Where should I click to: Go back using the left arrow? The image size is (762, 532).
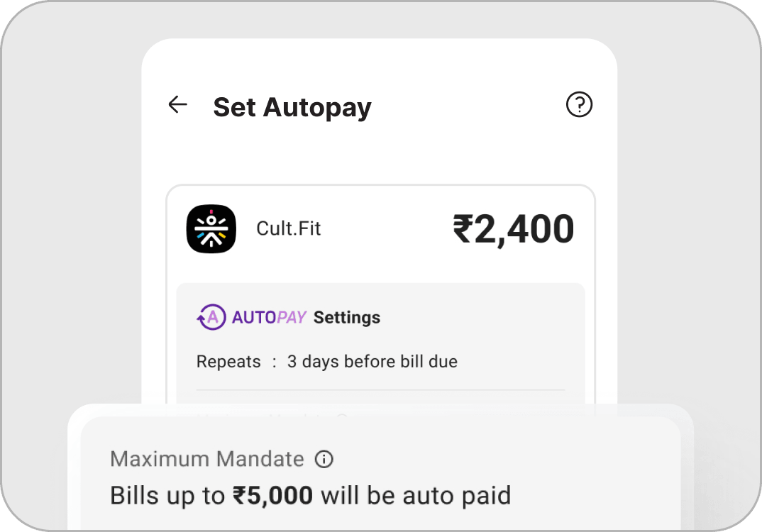click(x=177, y=105)
